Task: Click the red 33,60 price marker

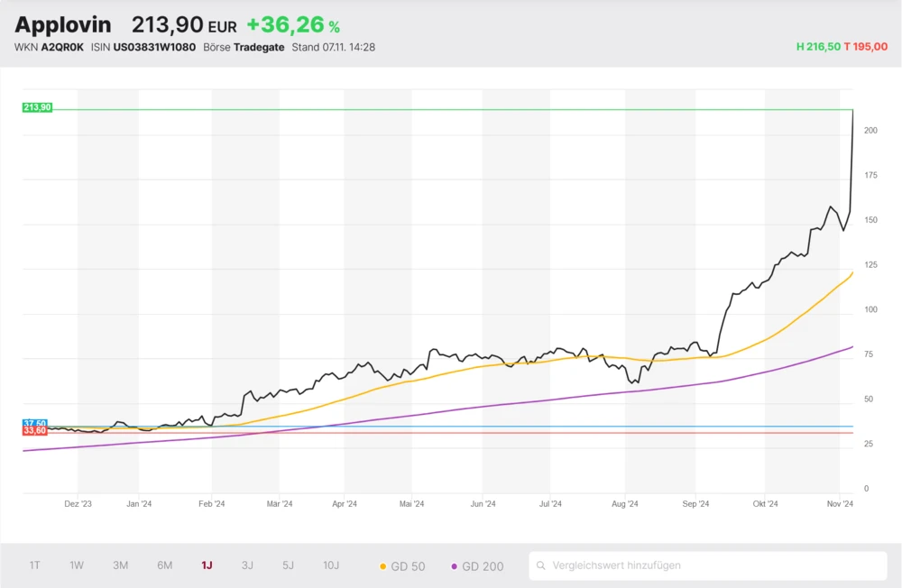Action: point(35,431)
